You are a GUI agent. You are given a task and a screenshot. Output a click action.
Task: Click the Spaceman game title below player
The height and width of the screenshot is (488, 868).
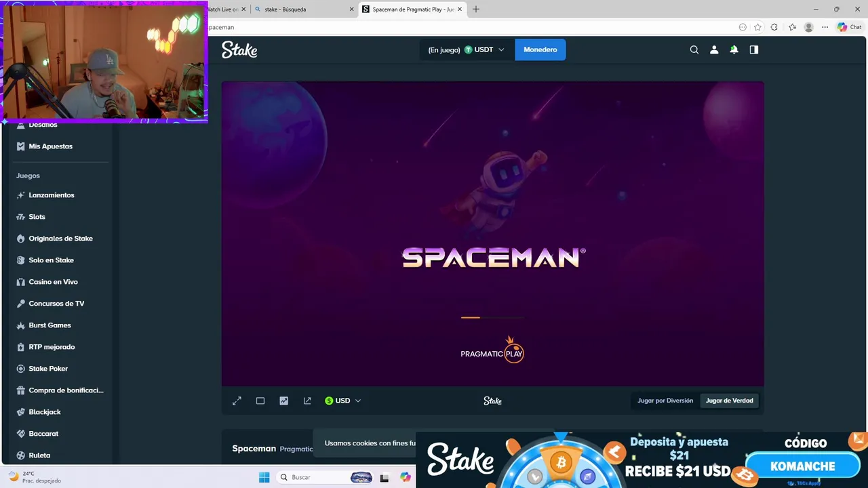click(x=254, y=449)
